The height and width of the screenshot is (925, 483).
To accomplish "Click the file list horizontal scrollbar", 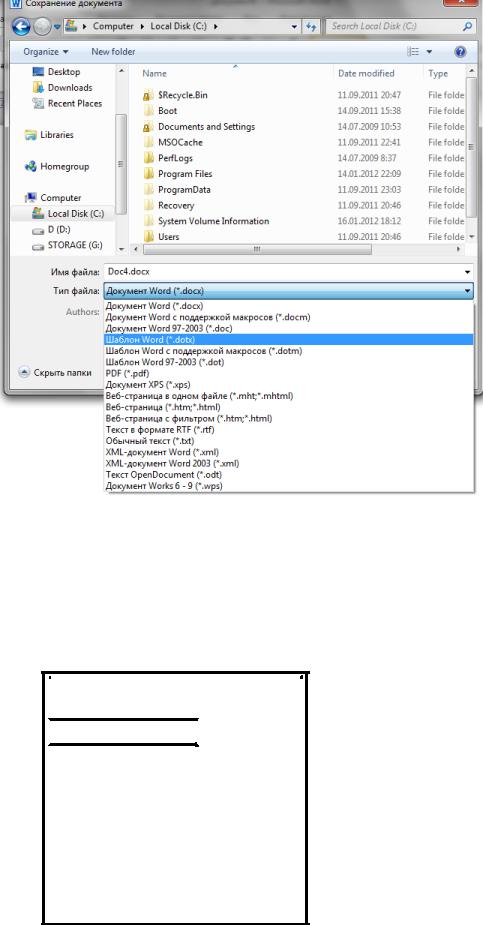I will pos(257,250).
